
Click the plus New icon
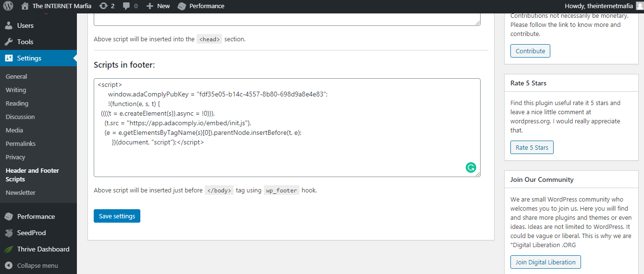pos(150,6)
